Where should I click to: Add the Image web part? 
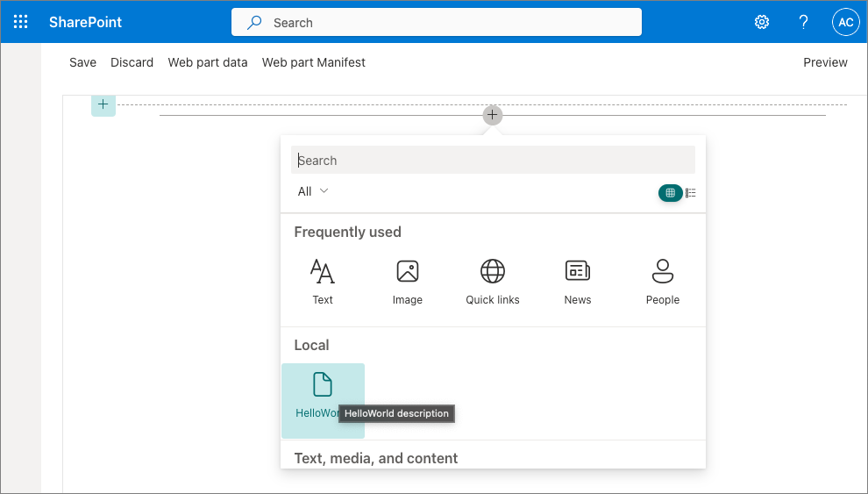point(408,282)
